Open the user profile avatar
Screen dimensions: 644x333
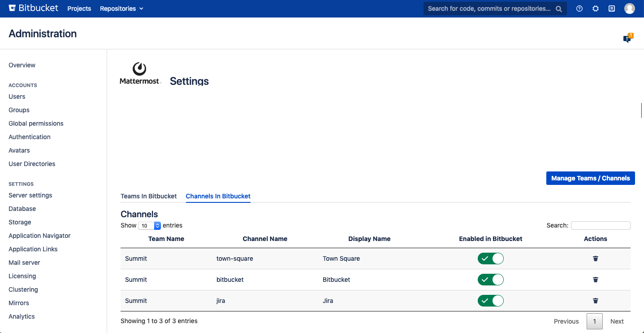click(x=630, y=9)
